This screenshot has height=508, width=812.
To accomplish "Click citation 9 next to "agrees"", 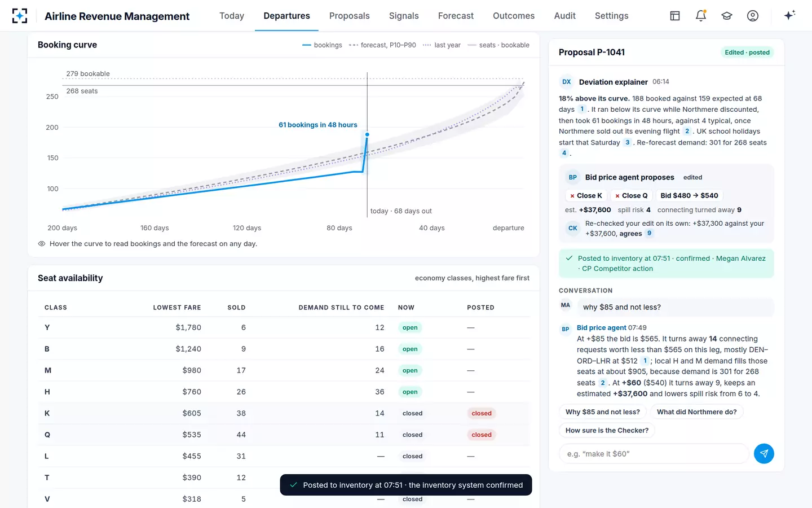I will [x=649, y=233].
